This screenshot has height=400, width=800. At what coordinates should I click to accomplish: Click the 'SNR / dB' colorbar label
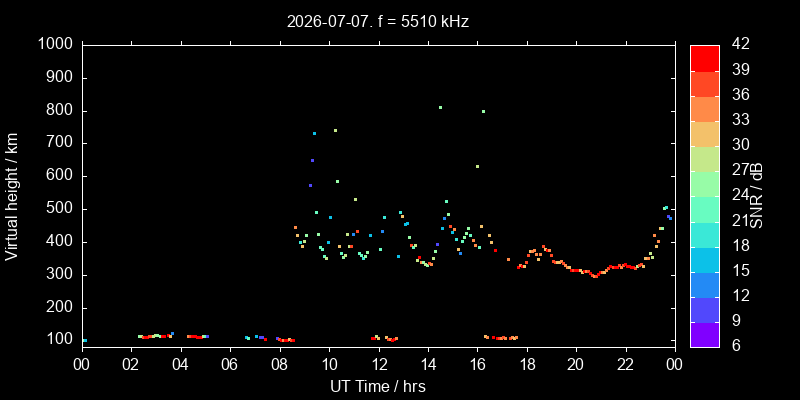pyautogui.click(x=757, y=196)
